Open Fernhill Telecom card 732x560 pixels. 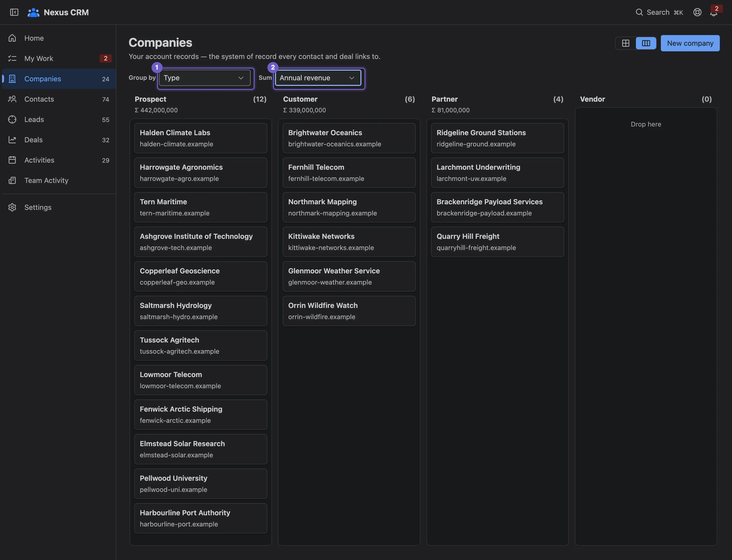tap(349, 173)
